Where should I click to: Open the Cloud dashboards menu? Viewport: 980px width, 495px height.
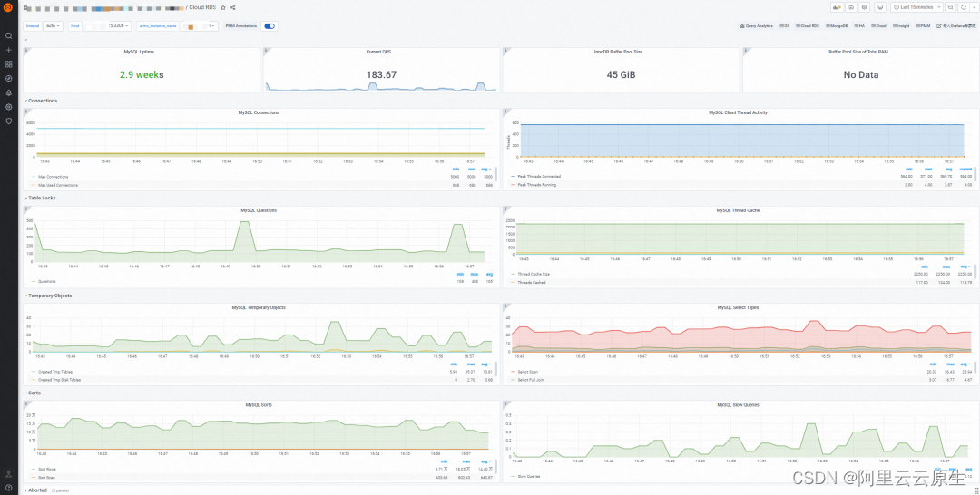click(x=878, y=26)
